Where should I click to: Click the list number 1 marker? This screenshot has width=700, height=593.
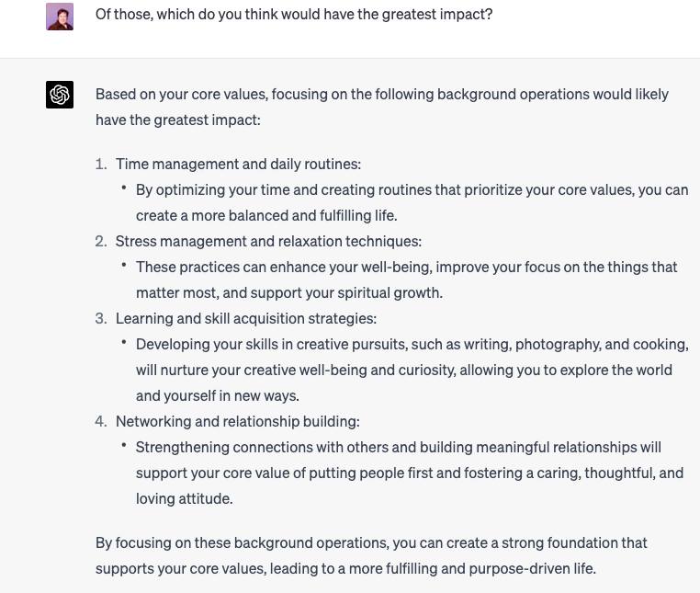click(x=101, y=164)
